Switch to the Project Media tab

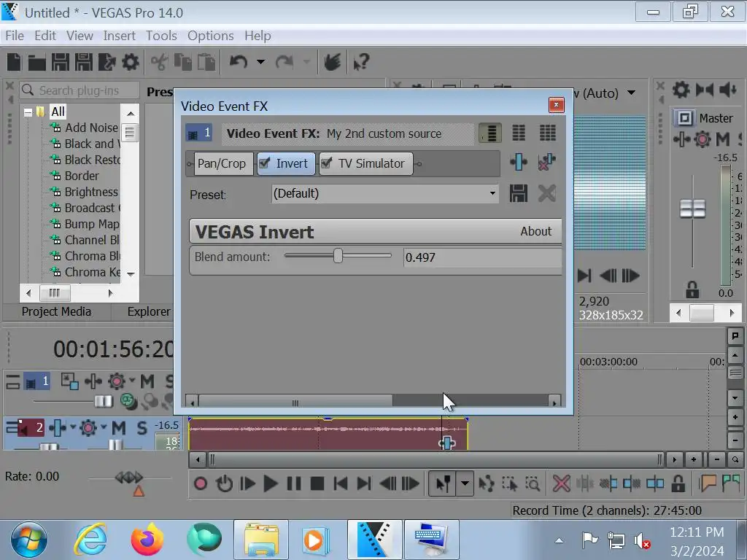[56, 311]
